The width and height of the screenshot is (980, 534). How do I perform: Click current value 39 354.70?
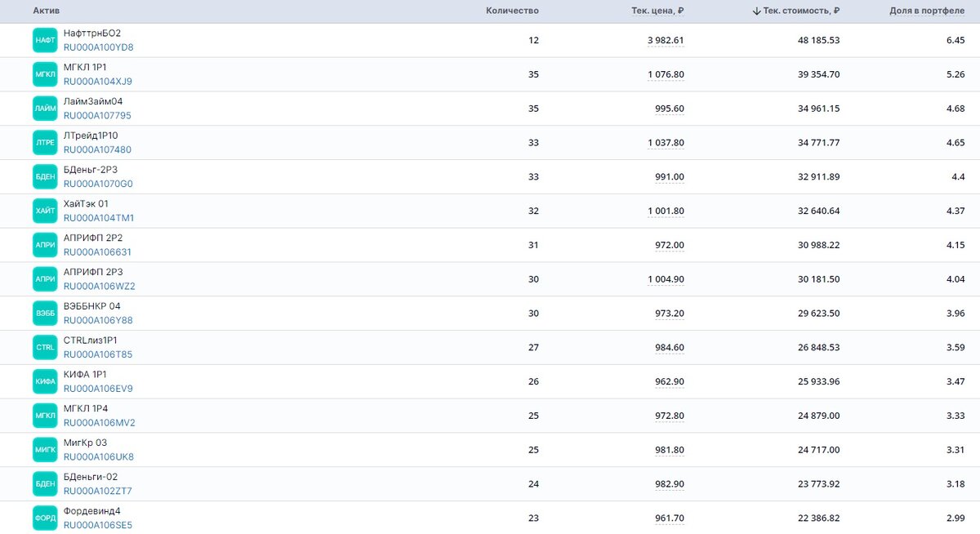(x=819, y=74)
